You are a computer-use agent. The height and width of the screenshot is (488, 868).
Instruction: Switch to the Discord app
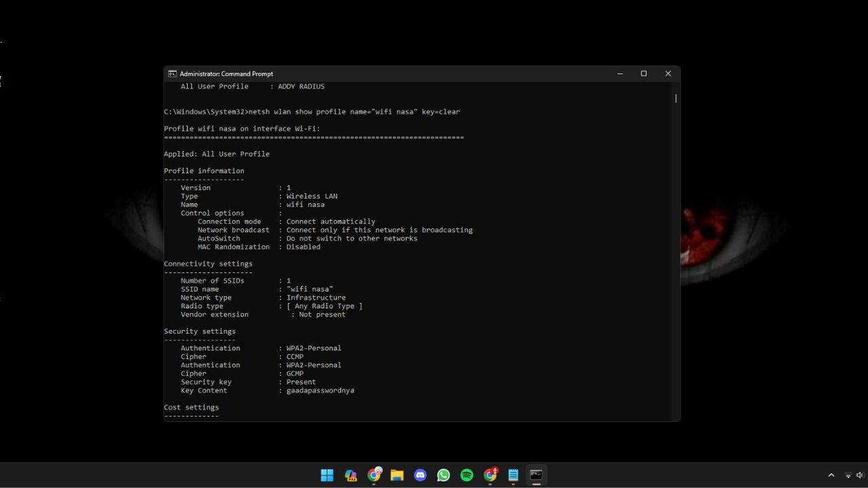pos(420,475)
